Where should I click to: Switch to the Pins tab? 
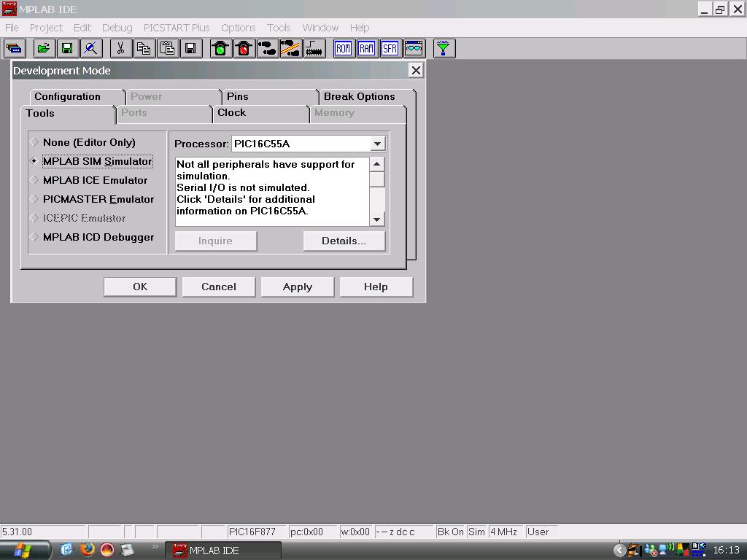point(270,97)
